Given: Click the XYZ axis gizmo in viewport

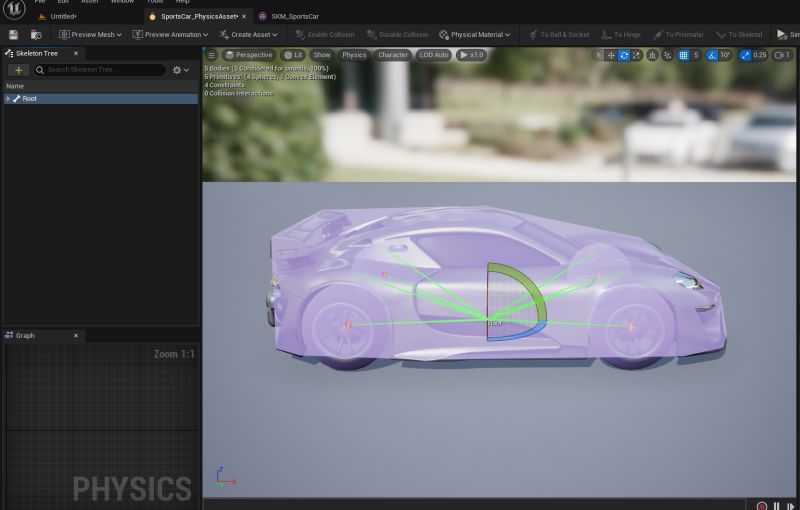Looking at the screenshot, I should coord(224,477).
